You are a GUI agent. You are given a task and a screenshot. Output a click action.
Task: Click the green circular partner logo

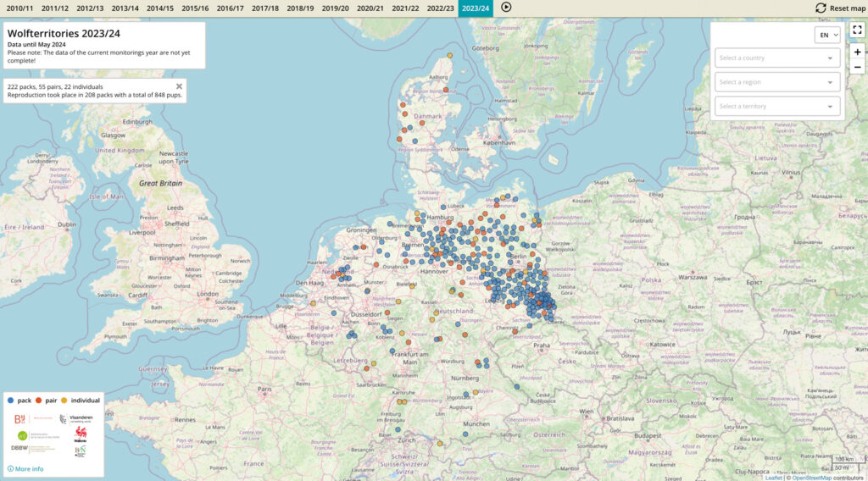(22, 435)
